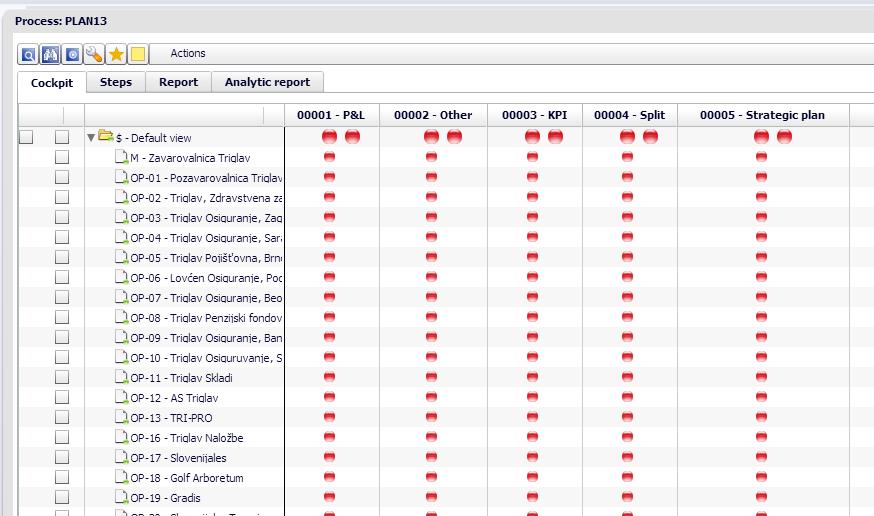
Task: Select OP-13 - TRI-PRO row
Action: tap(171, 418)
